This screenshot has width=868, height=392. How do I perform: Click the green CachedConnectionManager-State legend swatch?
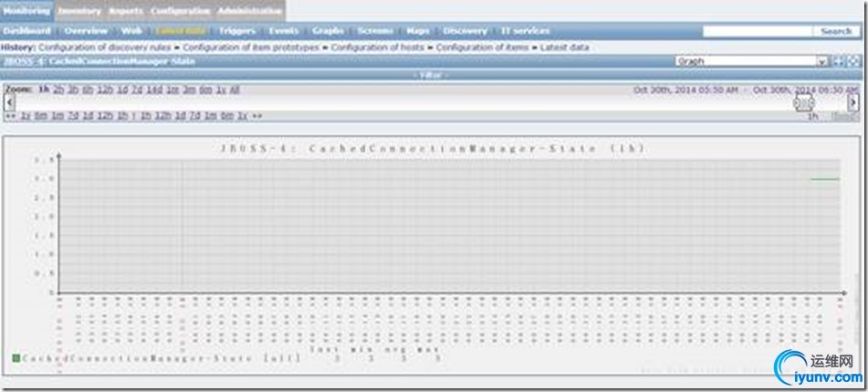coord(16,359)
